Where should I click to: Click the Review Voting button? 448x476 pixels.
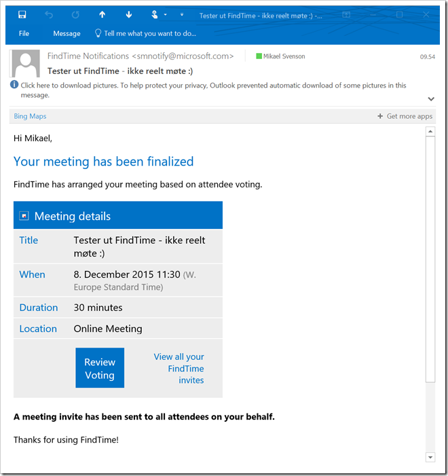coord(100,367)
